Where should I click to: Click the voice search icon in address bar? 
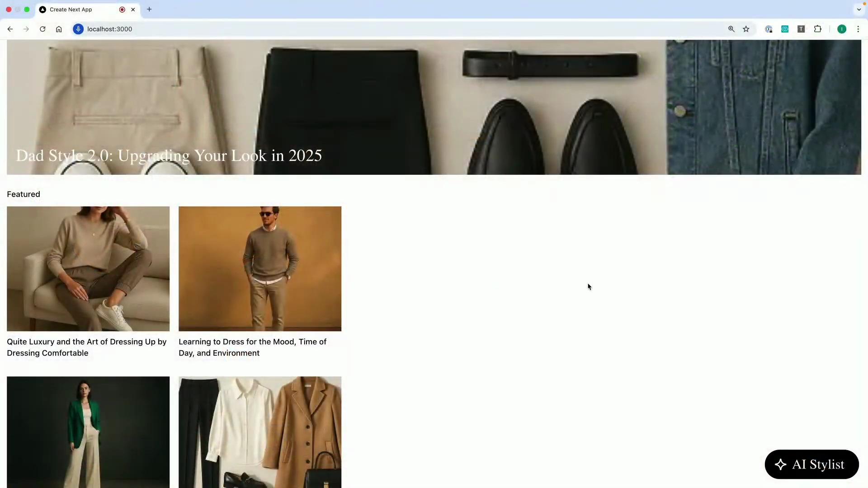click(x=78, y=29)
